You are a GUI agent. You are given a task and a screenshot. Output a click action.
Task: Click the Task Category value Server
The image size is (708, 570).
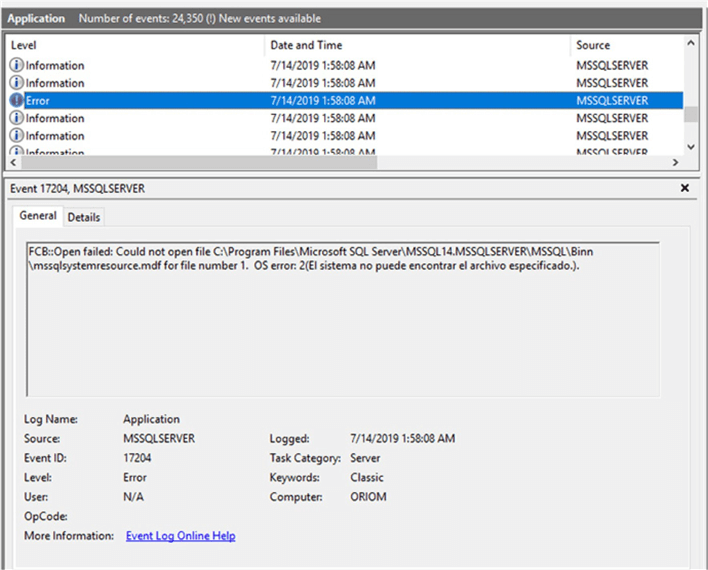(x=365, y=458)
